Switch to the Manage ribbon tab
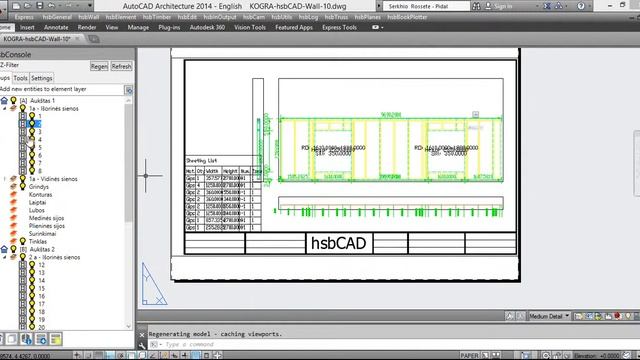 pos(138,27)
